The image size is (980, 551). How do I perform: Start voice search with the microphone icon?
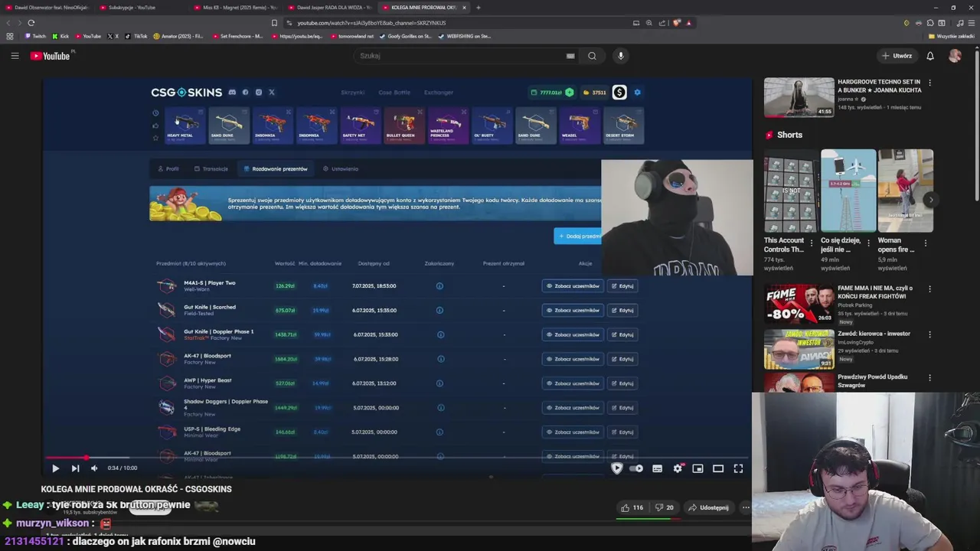pyautogui.click(x=621, y=56)
